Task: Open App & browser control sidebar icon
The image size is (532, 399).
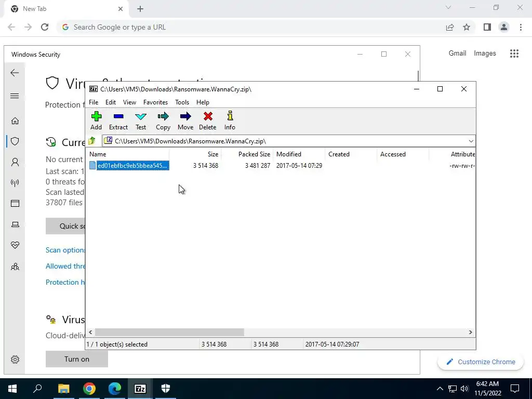Action: pyautogui.click(x=15, y=204)
